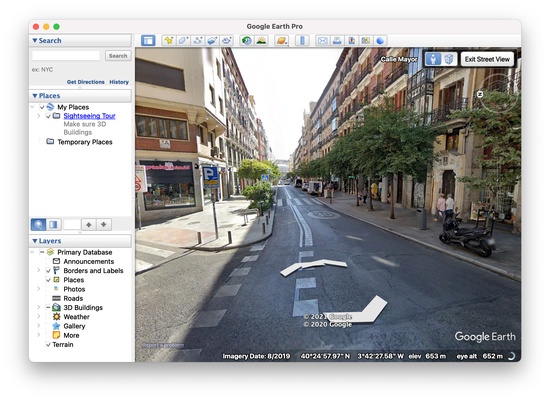550x400 pixels.
Task: Click the Gallery star layer icon
Action: (x=56, y=326)
